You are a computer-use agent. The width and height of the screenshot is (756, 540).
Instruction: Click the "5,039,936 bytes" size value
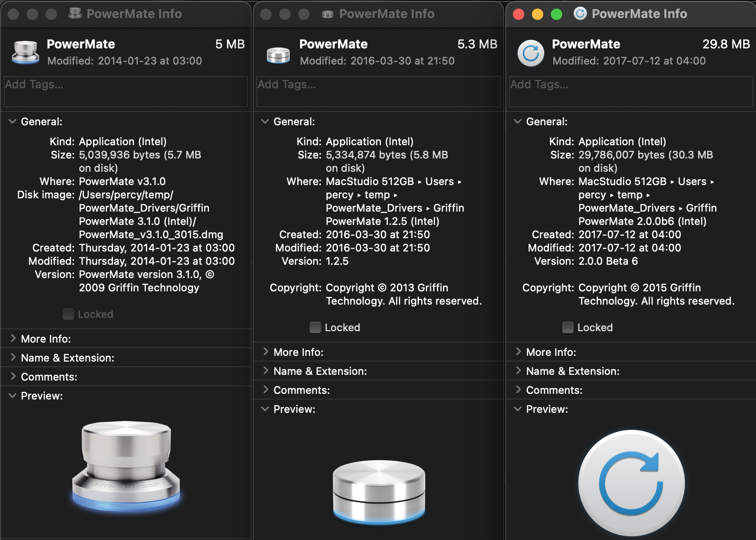point(120,155)
